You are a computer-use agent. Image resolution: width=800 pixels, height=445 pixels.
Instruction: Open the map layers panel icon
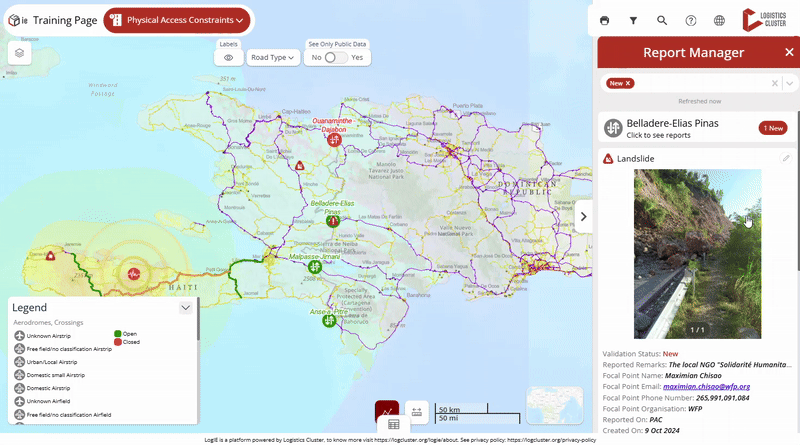19,53
